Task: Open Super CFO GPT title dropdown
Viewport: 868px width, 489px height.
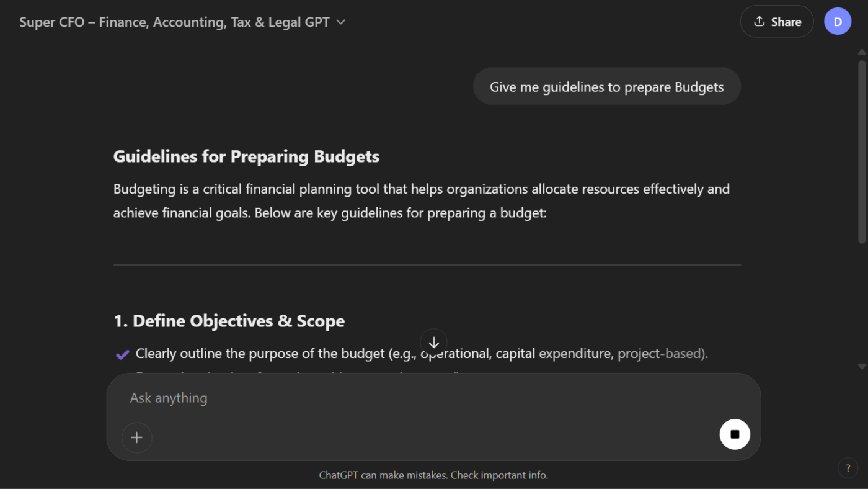Action: click(x=182, y=22)
